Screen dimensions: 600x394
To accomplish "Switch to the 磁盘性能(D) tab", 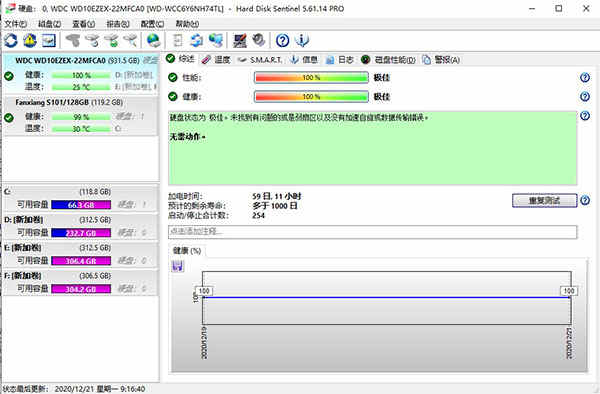I will [x=388, y=60].
